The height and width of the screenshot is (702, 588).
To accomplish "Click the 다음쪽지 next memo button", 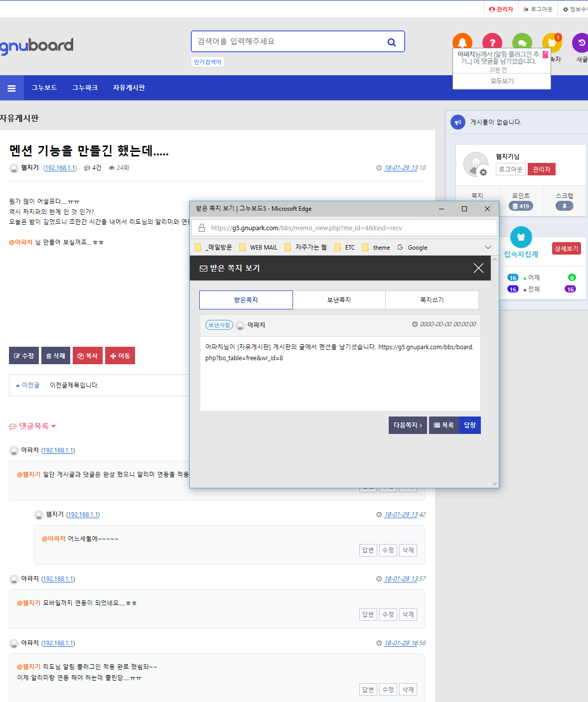I will 407,425.
